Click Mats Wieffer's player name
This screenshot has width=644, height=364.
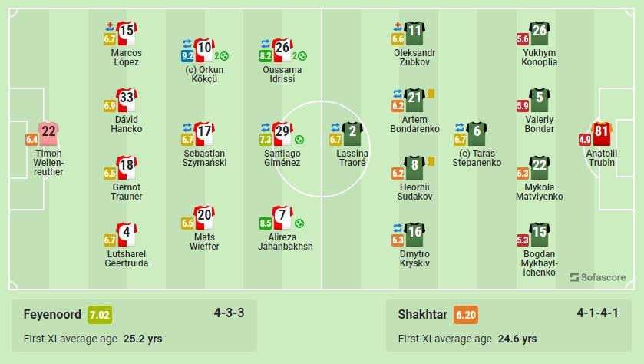coord(204,241)
